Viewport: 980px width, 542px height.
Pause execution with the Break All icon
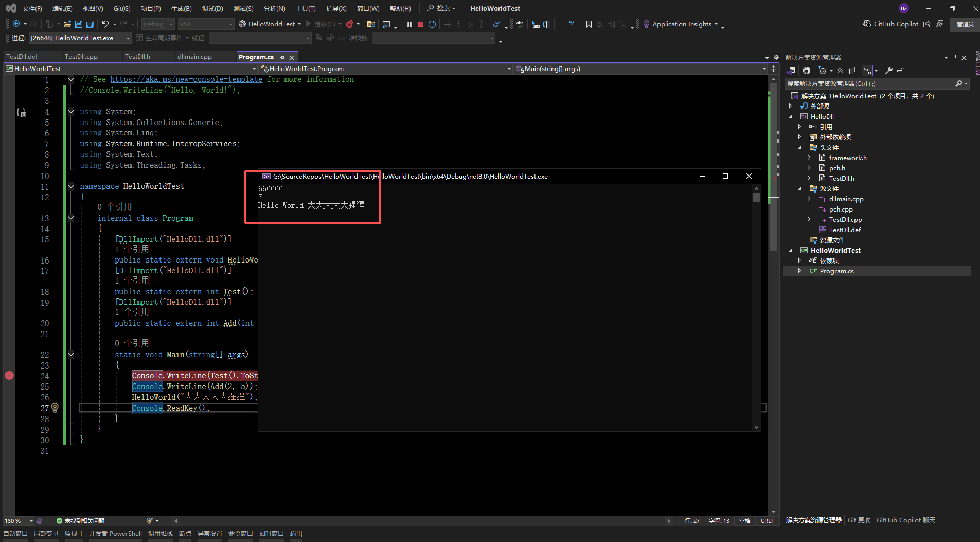tap(409, 24)
